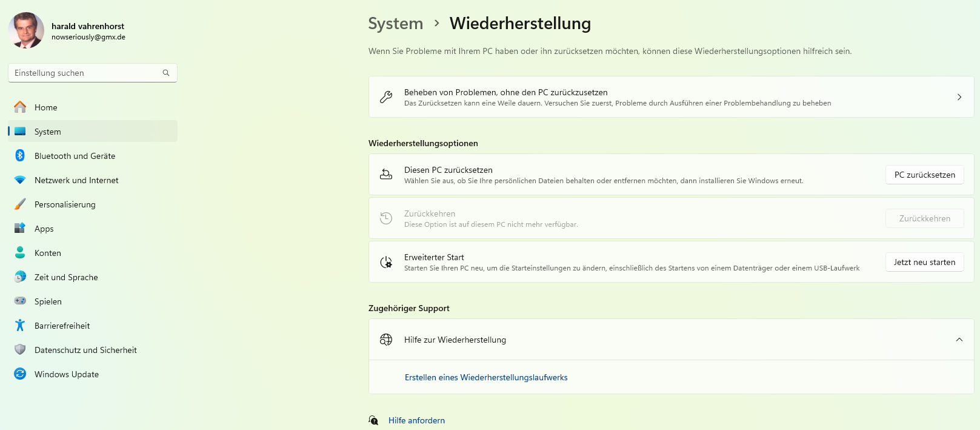Click the username harald vahrenhorst
The image size is (980, 430).
click(88, 26)
